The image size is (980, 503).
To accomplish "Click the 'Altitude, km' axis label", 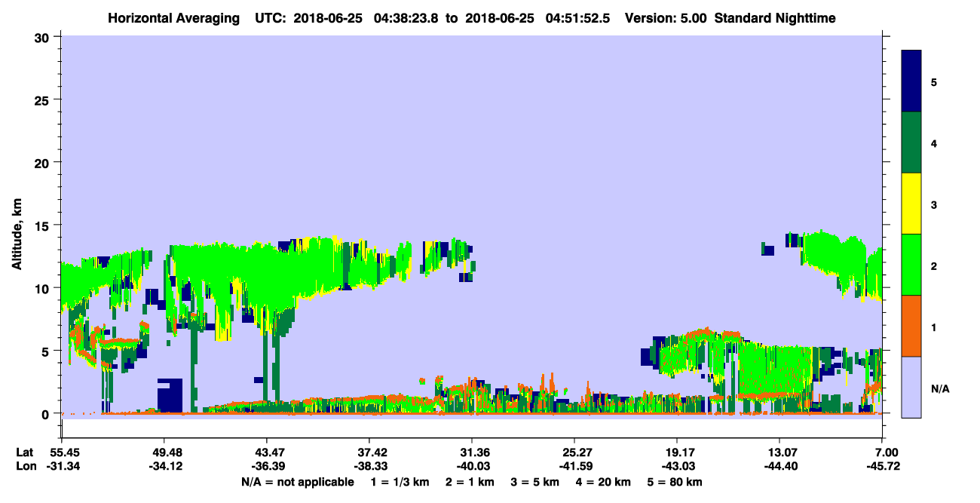I will click(x=17, y=234).
